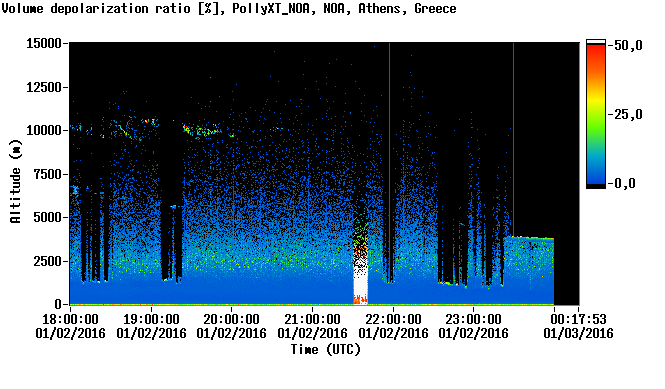Click the vertical blue line near 22:00
The image size is (665, 389).
[x=389, y=161]
